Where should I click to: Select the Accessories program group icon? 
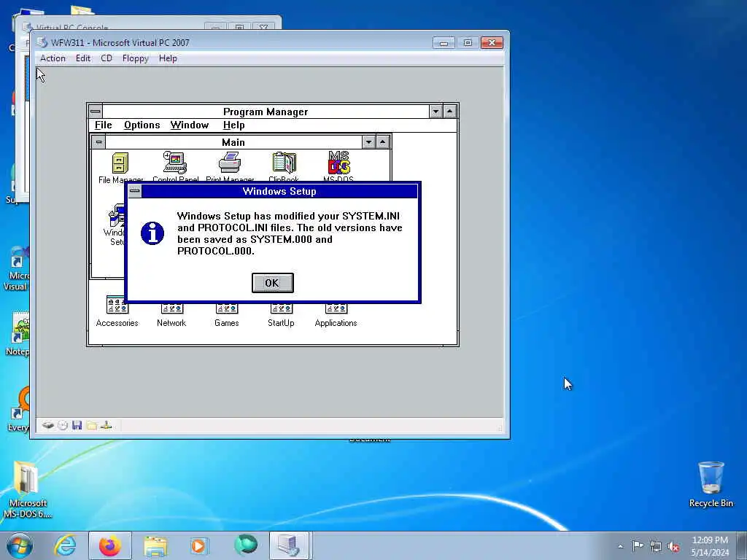tap(117, 311)
